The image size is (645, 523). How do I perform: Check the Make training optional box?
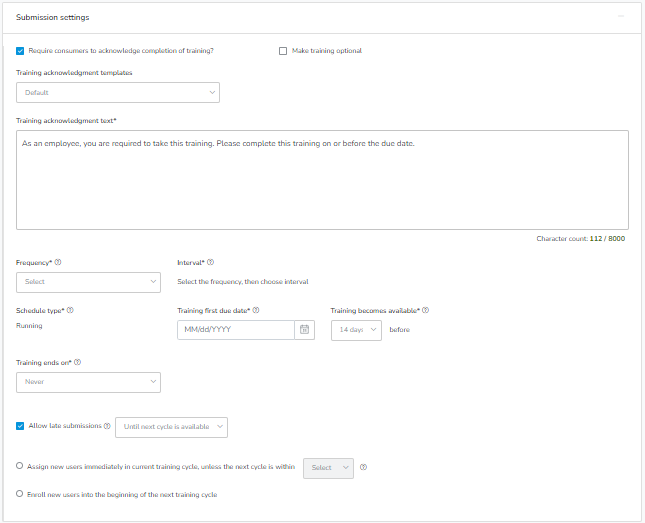tap(283, 51)
